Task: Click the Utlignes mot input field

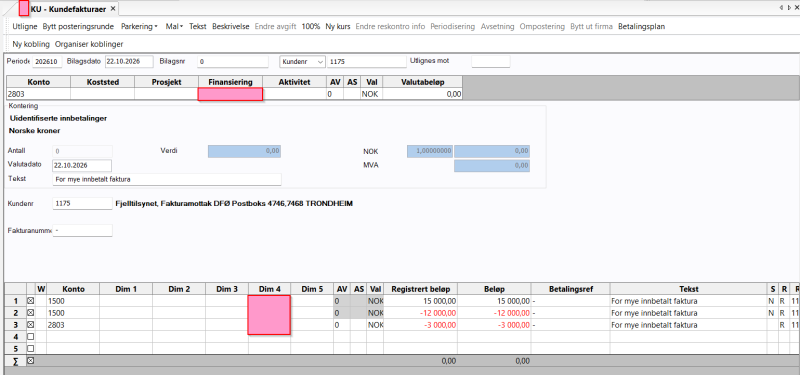Action: tap(491, 62)
